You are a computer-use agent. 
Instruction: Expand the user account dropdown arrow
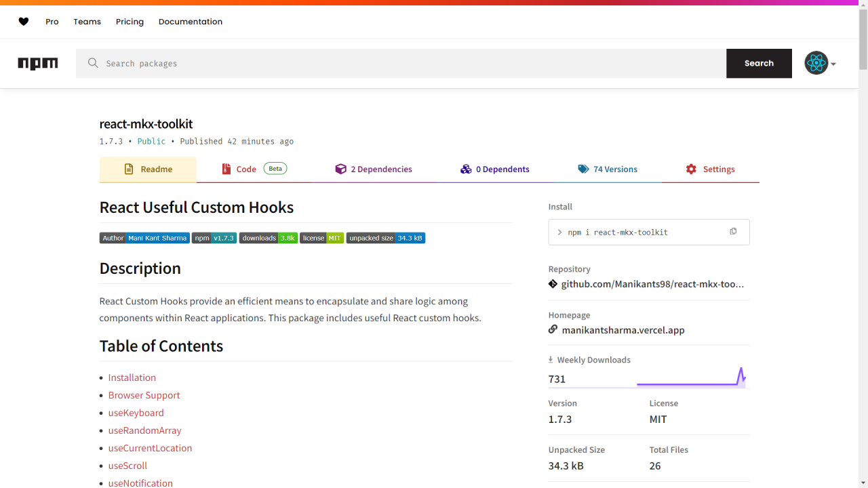pos(833,64)
